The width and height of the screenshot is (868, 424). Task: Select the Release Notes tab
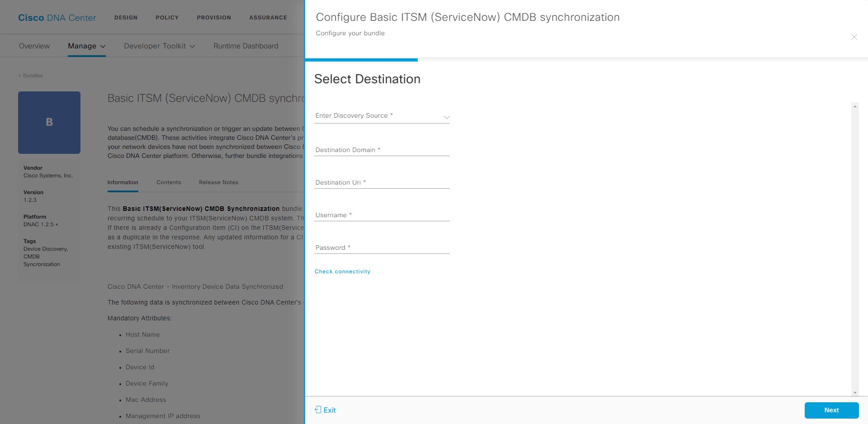tap(219, 182)
